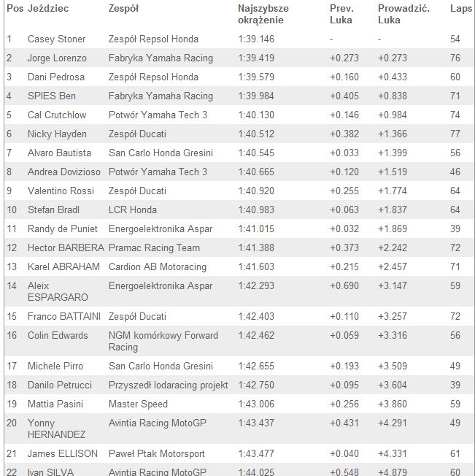This screenshot has height=476, width=475.
Task: Click Danilo Petrucci's name
Action: 59,385
